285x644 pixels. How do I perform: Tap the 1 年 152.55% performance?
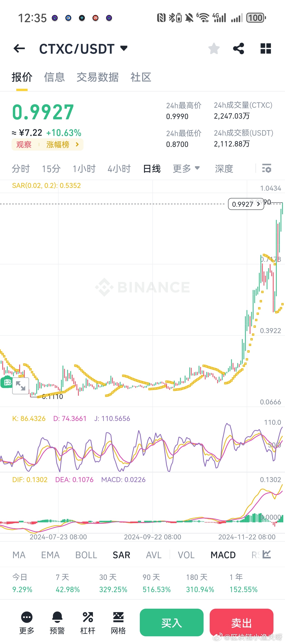pos(244,583)
